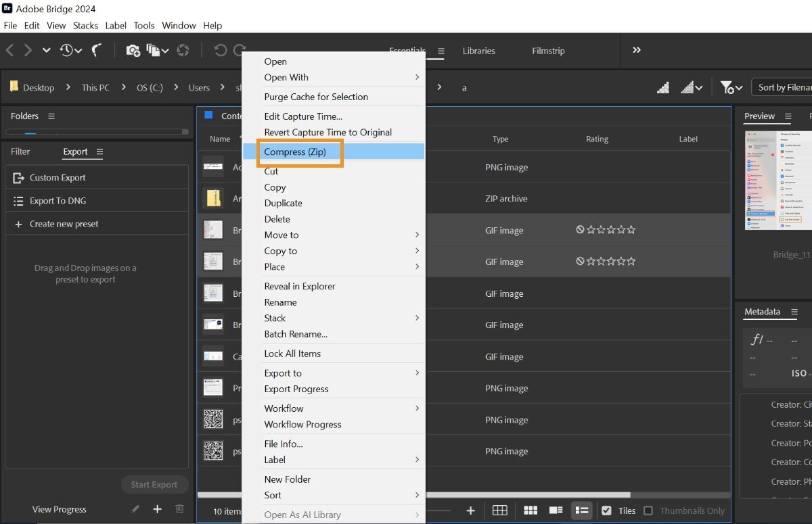812x524 pixels.
Task: Toggle the Filter panel tab
Action: click(20, 151)
